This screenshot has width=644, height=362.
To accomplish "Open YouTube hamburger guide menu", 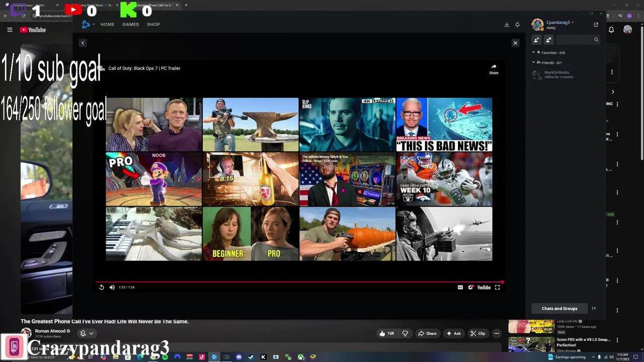I will pos(10,30).
